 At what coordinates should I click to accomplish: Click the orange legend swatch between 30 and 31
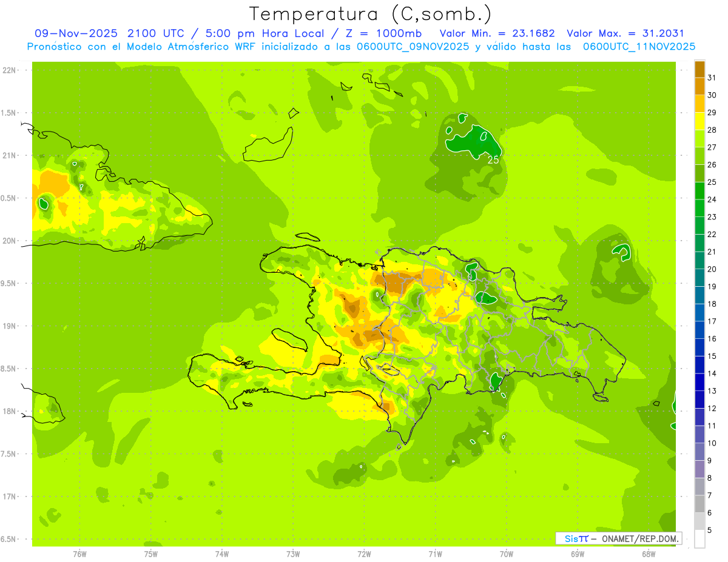click(x=699, y=87)
